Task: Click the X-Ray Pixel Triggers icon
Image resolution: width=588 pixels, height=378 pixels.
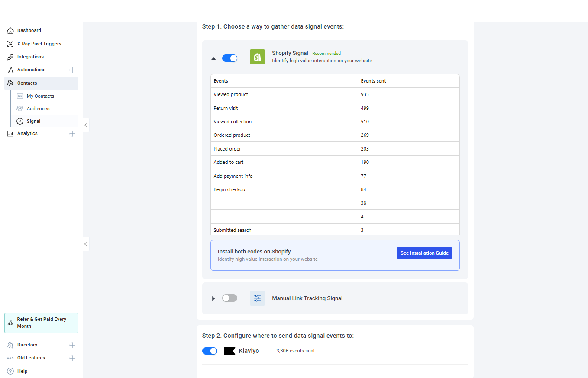Action: (x=10, y=44)
